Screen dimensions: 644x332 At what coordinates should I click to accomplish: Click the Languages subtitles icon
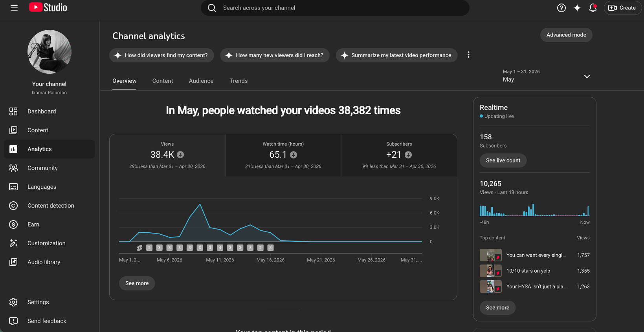click(x=13, y=187)
